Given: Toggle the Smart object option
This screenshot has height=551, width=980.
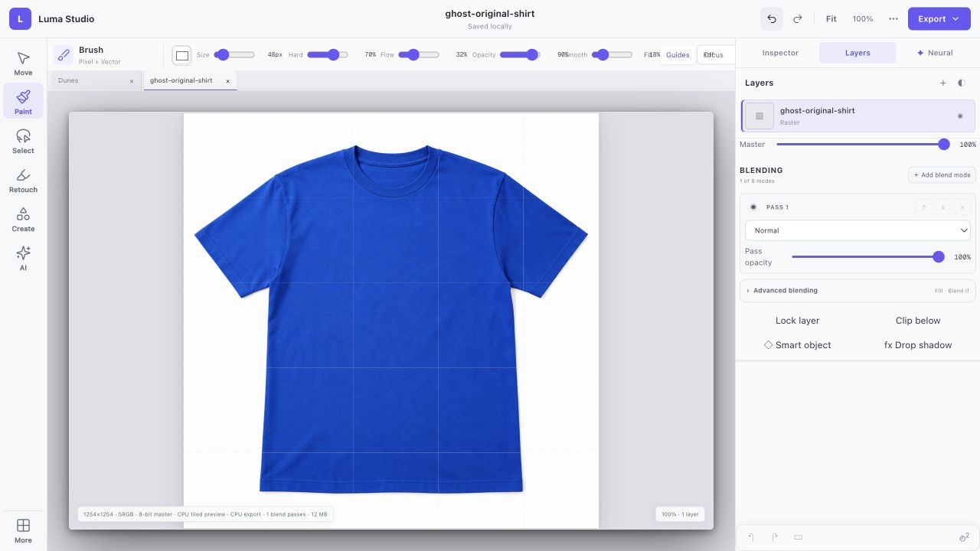Looking at the screenshot, I should click(797, 345).
